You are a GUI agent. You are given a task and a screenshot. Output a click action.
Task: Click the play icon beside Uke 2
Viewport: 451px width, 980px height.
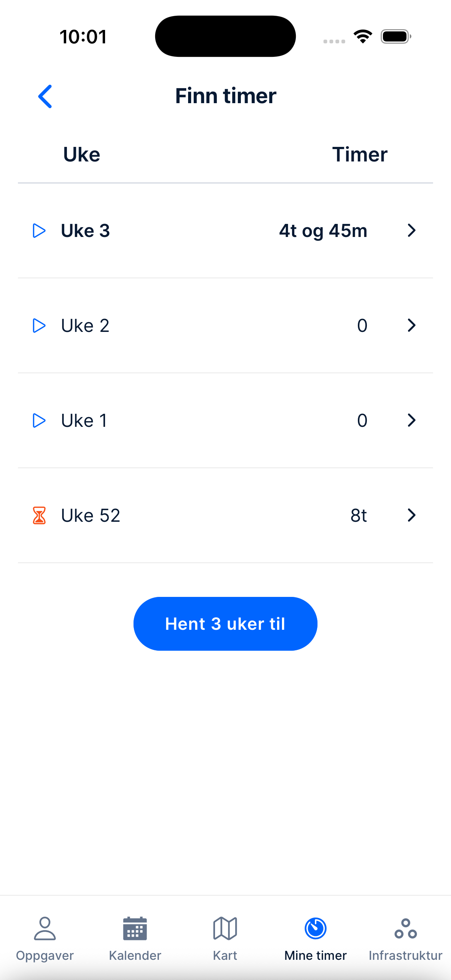point(39,326)
